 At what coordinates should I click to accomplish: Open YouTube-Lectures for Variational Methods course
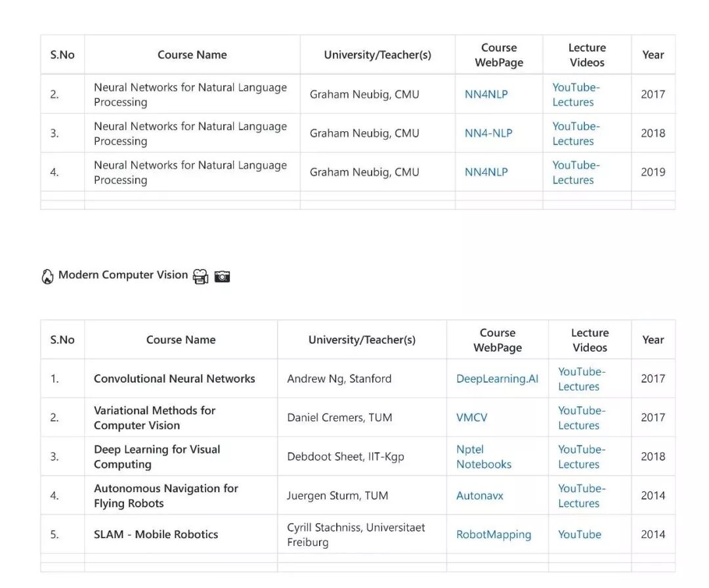click(582, 417)
